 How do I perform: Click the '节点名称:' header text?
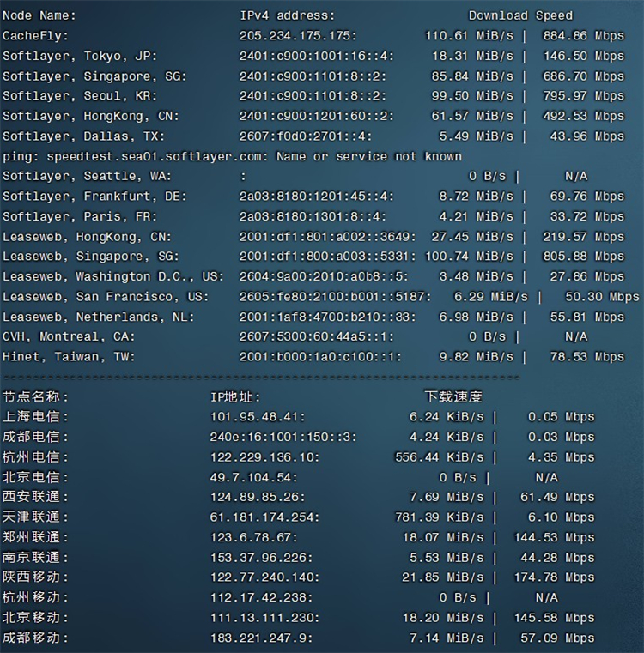coord(35,397)
